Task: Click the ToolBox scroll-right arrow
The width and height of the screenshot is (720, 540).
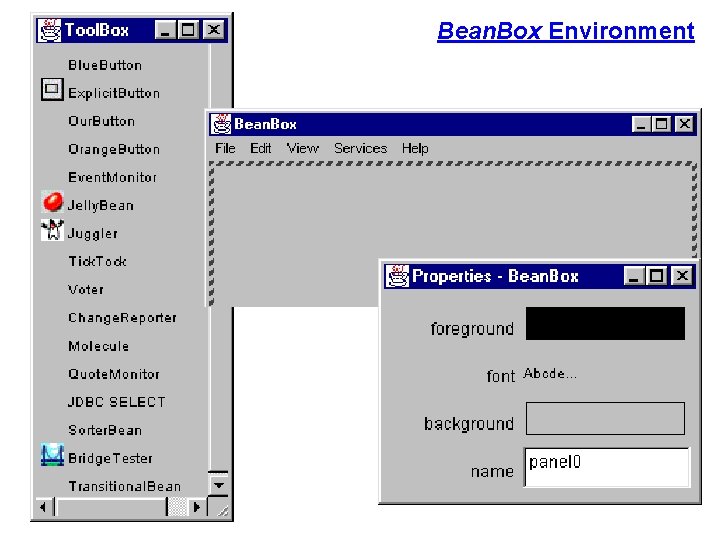Action: [x=197, y=507]
